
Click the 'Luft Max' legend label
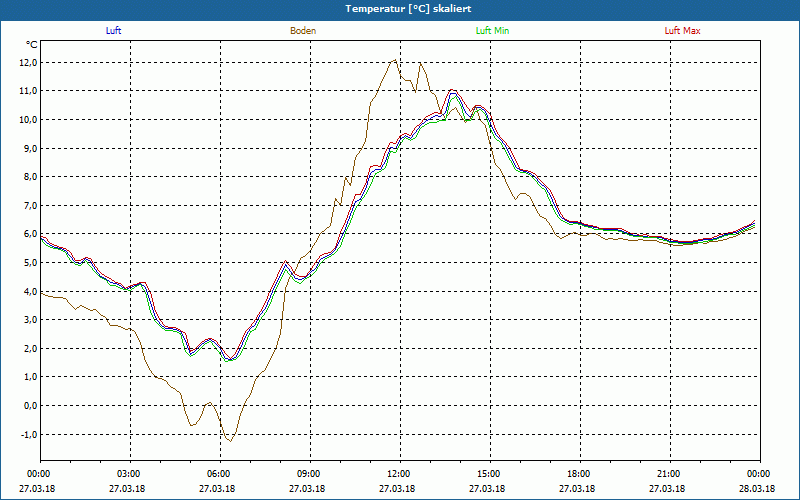(682, 31)
